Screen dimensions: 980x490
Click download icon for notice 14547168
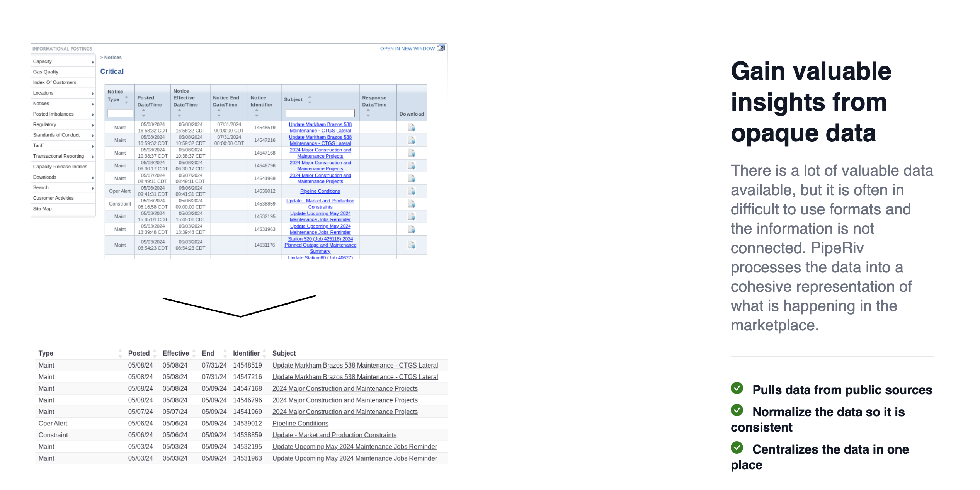[x=412, y=153]
